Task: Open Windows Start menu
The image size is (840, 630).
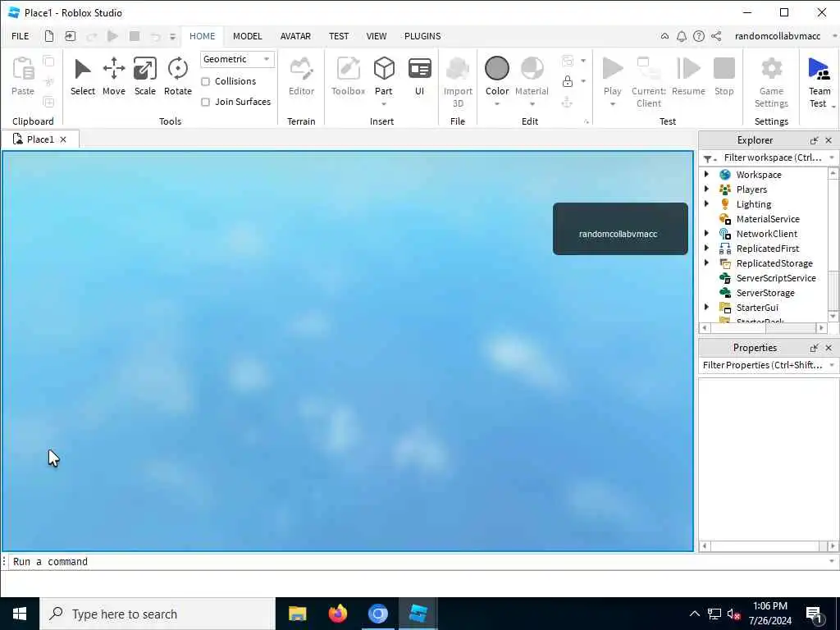Action: [20, 614]
